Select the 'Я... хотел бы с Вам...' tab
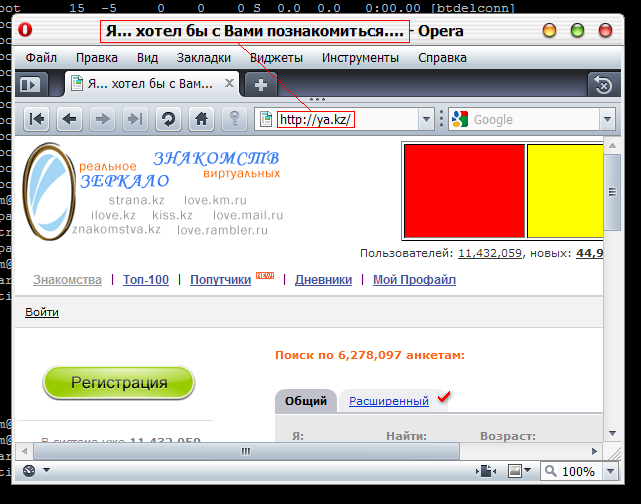 (151, 84)
